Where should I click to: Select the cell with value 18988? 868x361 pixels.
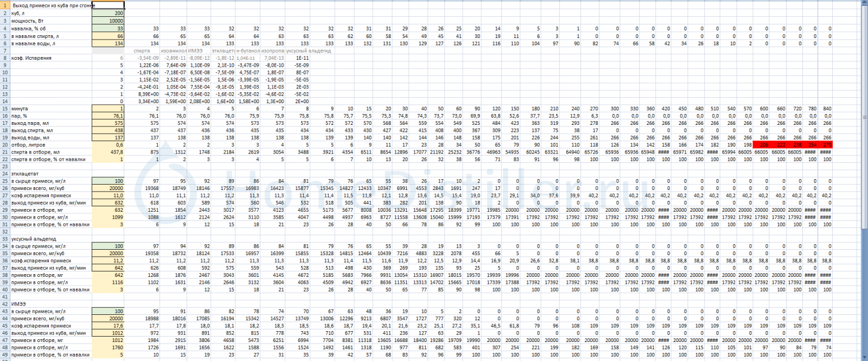pos(142,319)
